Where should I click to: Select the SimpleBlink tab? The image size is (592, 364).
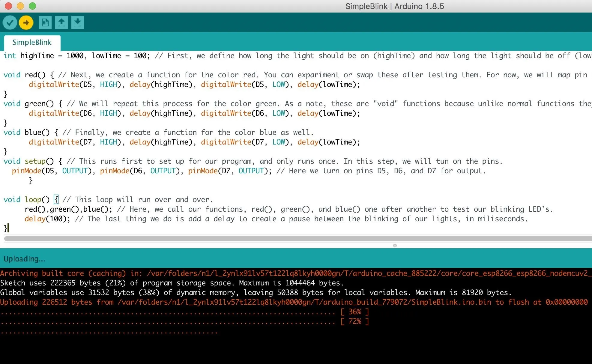coord(32,43)
